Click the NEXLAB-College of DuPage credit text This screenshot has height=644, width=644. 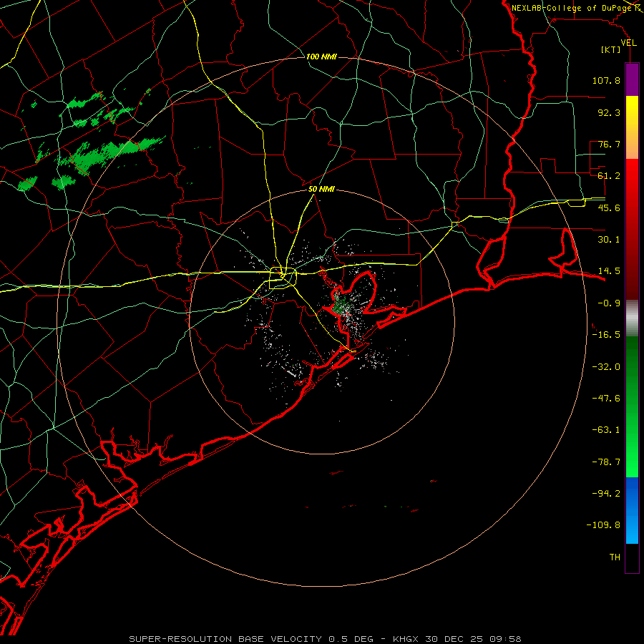pos(573,8)
